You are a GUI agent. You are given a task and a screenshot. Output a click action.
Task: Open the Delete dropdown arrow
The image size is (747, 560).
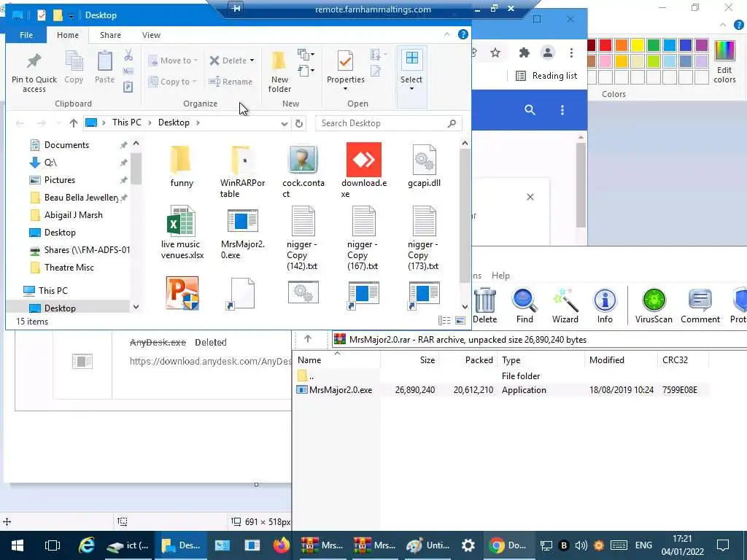tap(252, 61)
